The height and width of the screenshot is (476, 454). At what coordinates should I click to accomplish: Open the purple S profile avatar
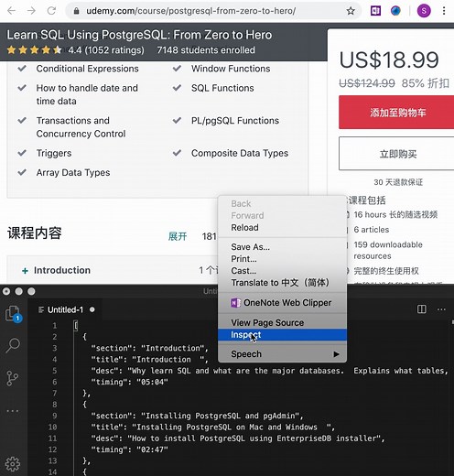424,11
